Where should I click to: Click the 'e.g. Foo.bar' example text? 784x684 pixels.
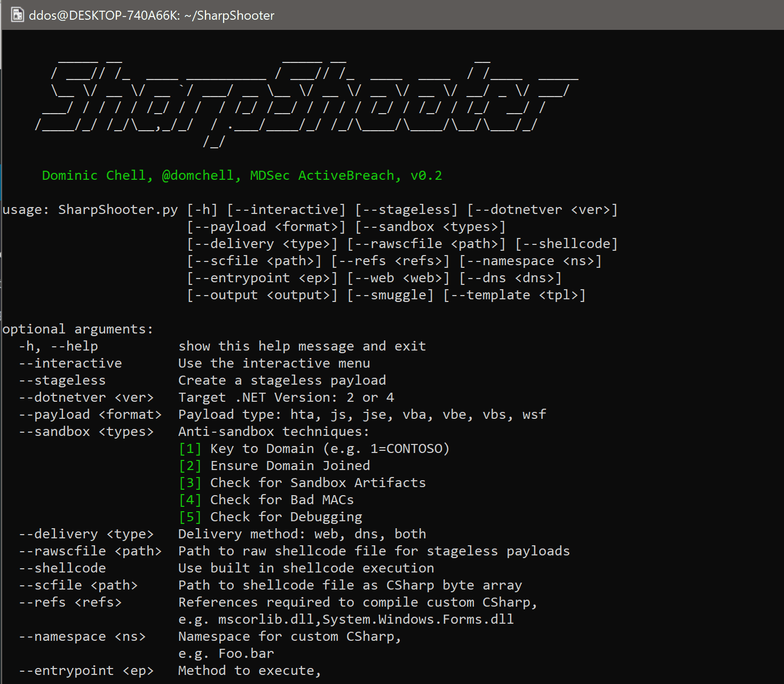[x=226, y=654]
